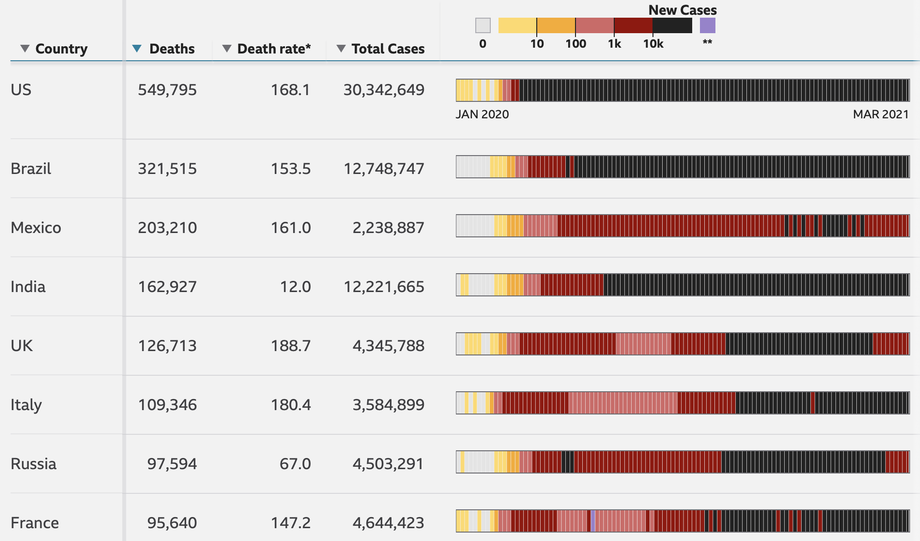Click the Italy new cases timeline bar
Screen dimensions: 920x541
683,403
